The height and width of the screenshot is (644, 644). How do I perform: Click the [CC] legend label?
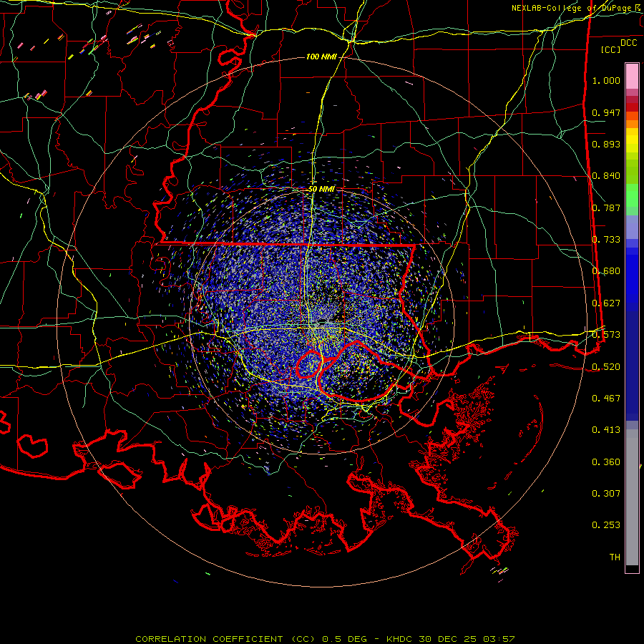tap(611, 49)
